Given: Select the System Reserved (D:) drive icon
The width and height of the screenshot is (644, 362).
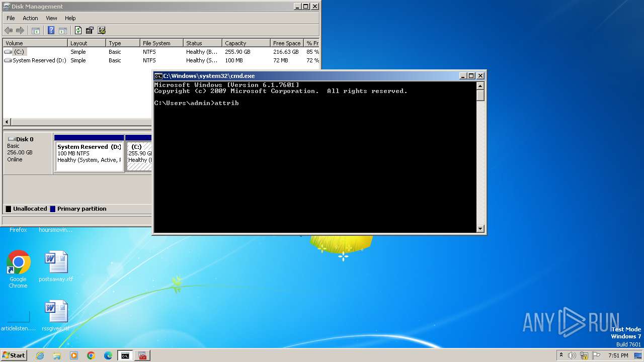Looking at the screenshot, I should pos(8,60).
